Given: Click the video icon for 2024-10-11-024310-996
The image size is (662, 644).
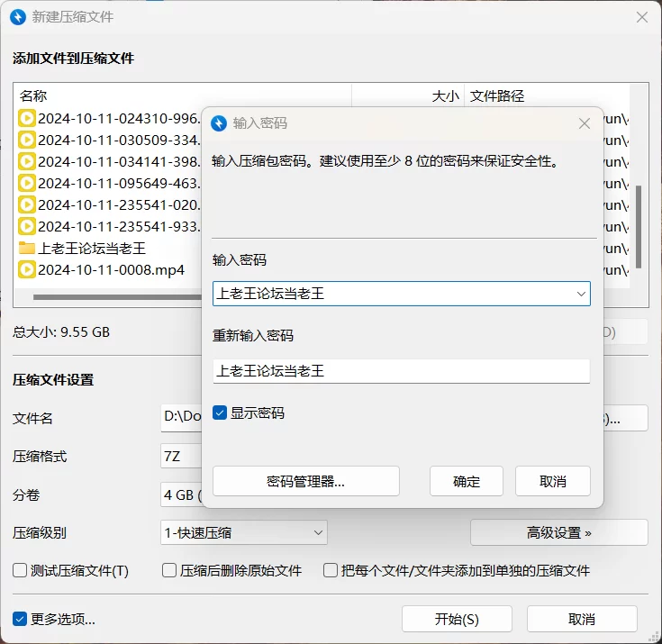Looking at the screenshot, I should pos(27,119).
